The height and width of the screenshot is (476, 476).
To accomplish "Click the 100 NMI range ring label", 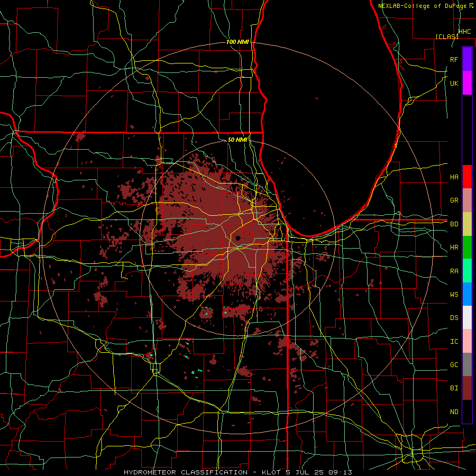I will pyautogui.click(x=237, y=42).
